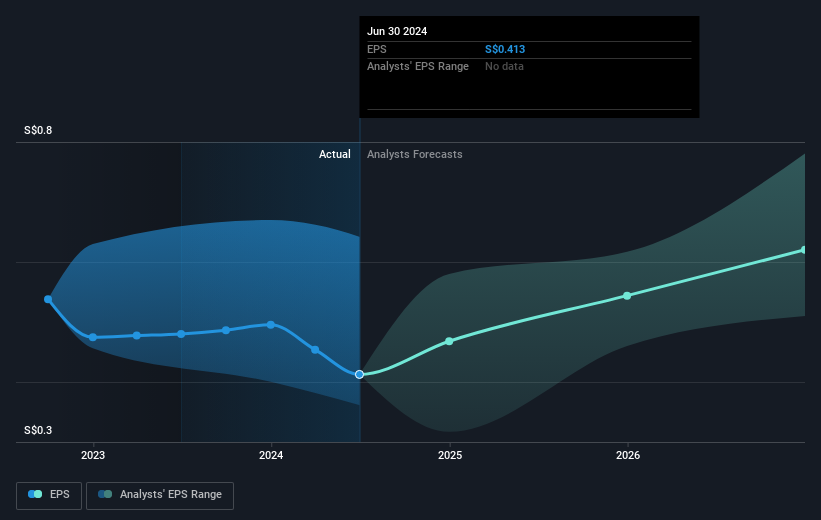
Task: Click the 2023 x-axis label
Action: tap(93, 455)
